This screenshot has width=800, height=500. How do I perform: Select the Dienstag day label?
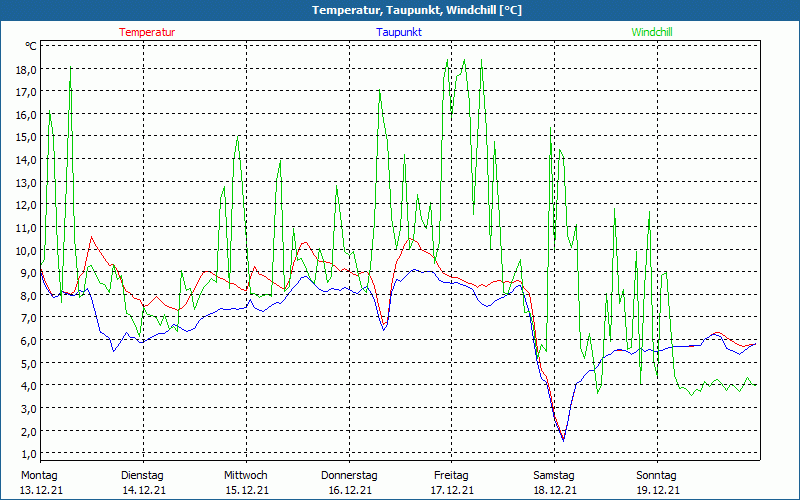pyautogui.click(x=142, y=475)
